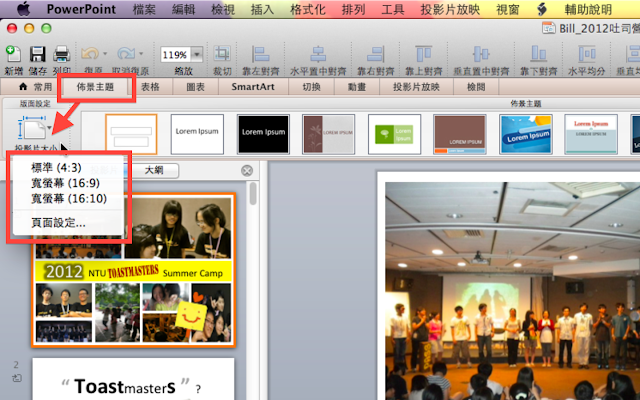Click the 復原 undo icon
The height and width of the screenshot is (400, 640).
90,53
